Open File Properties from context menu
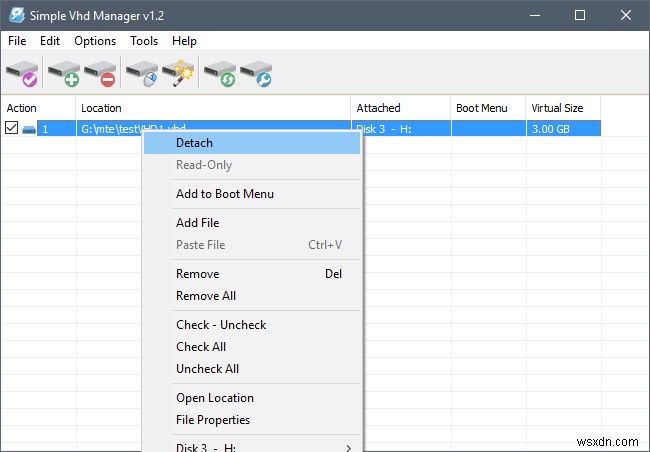Screen dimensions: 650x452 click(252, 420)
